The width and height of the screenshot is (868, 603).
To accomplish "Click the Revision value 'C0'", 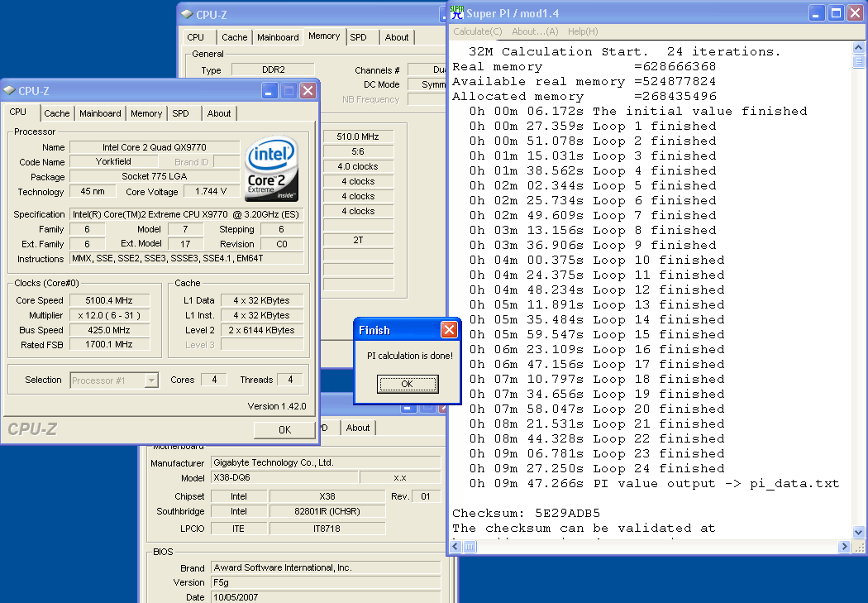I will coord(282,244).
